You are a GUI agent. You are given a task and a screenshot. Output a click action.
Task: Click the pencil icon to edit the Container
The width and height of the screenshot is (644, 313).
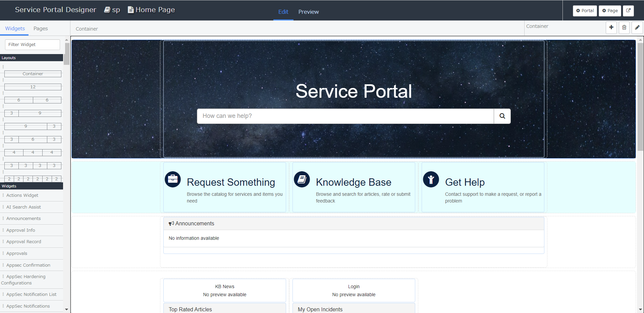[637, 28]
